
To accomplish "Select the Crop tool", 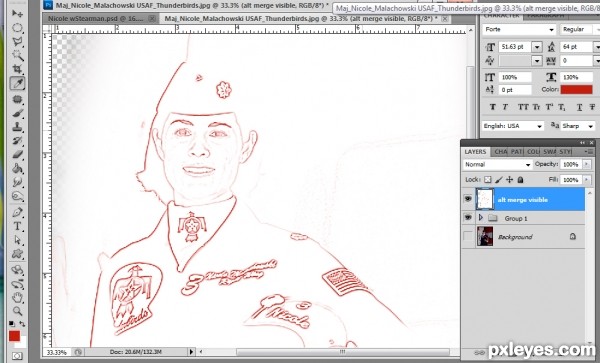I will (x=17, y=69).
